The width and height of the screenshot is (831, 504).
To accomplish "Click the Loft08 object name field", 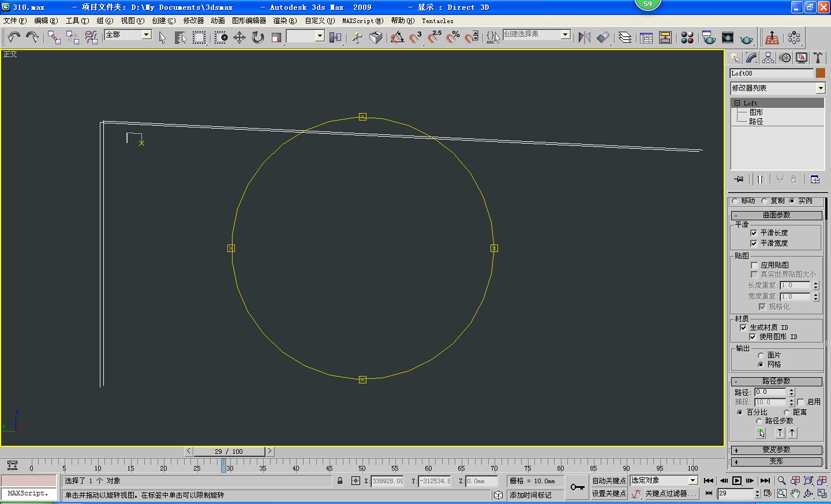I will click(x=772, y=73).
